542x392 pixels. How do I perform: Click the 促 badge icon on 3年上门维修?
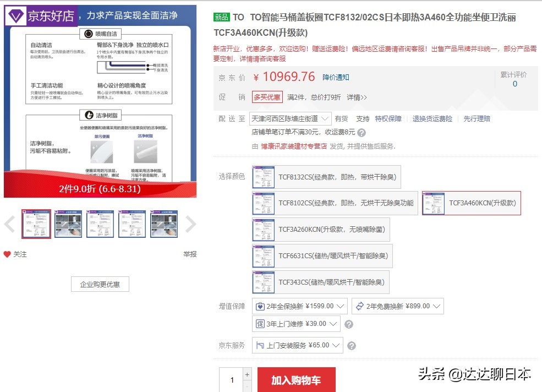tap(259, 324)
